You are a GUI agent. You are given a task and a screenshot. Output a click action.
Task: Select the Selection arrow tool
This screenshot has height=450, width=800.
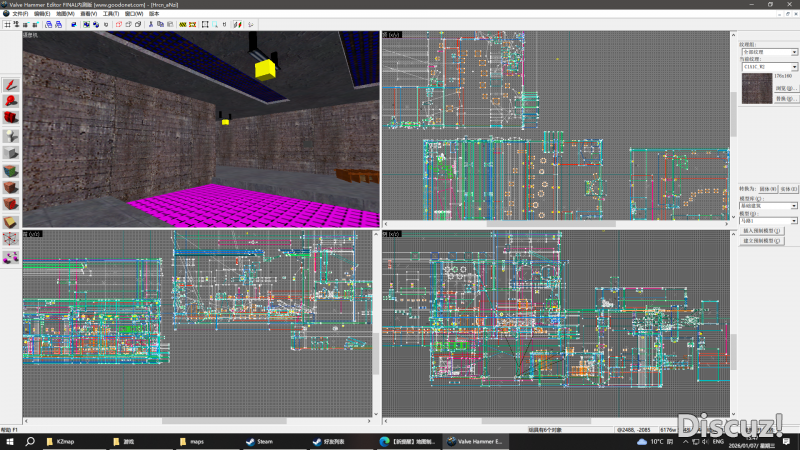click(x=10, y=84)
